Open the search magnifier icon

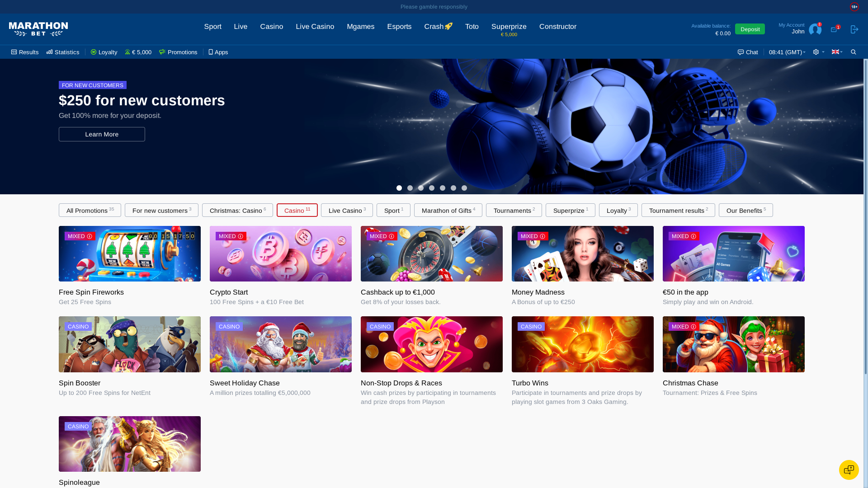pos(854,52)
